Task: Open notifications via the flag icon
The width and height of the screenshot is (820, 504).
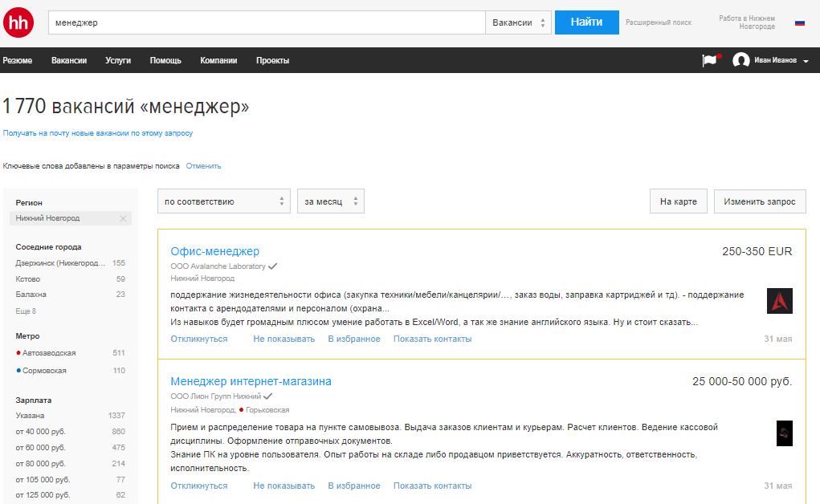Action: [x=710, y=59]
